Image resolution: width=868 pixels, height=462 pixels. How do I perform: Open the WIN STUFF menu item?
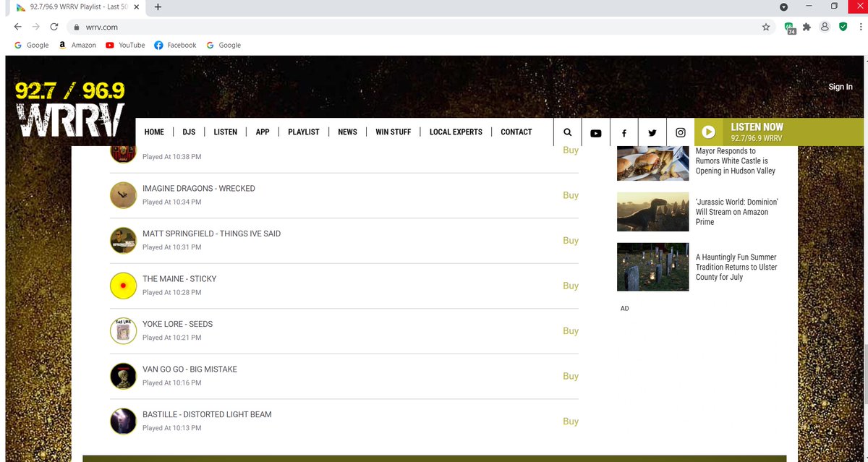pyautogui.click(x=393, y=132)
